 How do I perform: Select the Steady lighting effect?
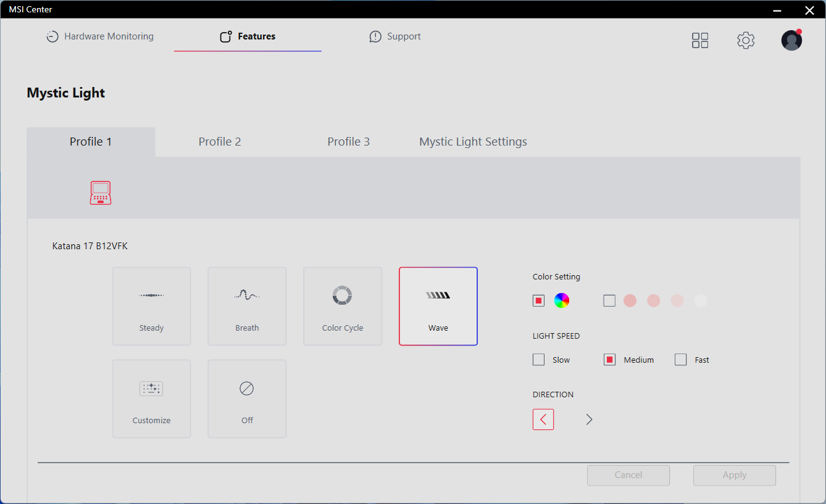pyautogui.click(x=151, y=306)
